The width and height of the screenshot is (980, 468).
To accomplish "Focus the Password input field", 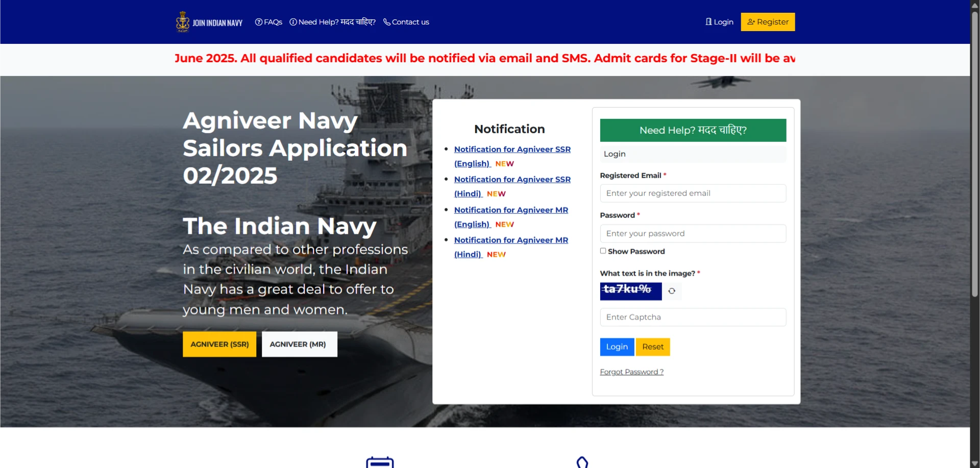I will [693, 234].
